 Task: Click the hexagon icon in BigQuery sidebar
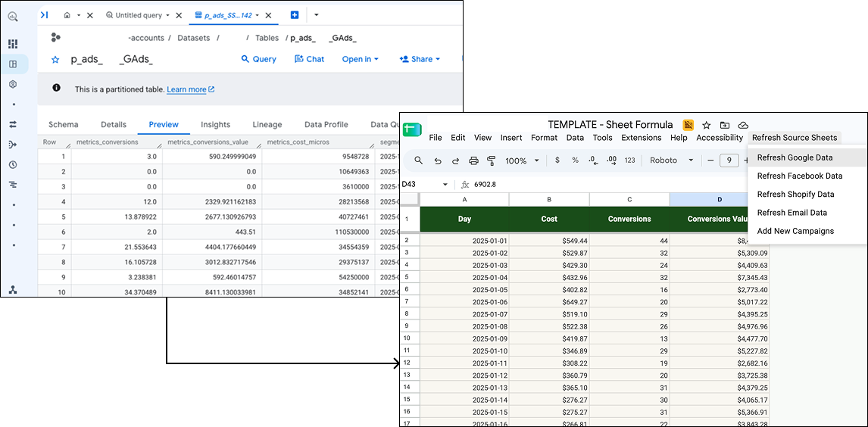pyautogui.click(x=13, y=84)
